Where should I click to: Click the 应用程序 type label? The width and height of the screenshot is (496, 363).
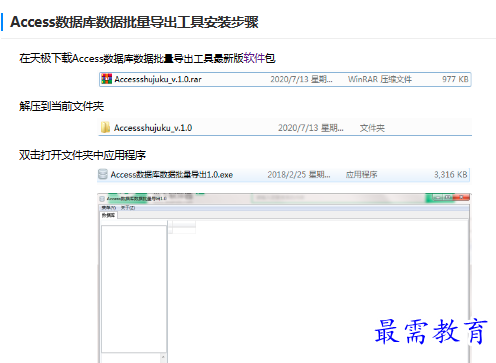[x=361, y=175]
